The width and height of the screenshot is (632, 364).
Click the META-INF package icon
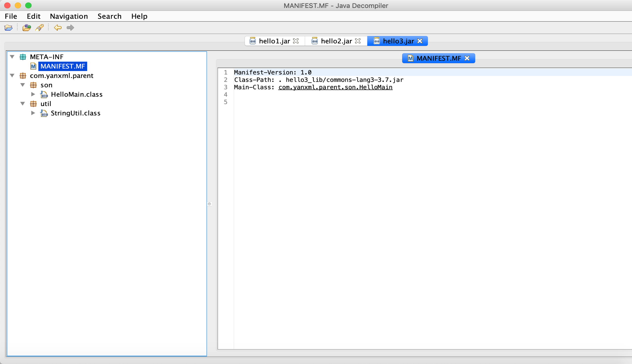(x=23, y=57)
